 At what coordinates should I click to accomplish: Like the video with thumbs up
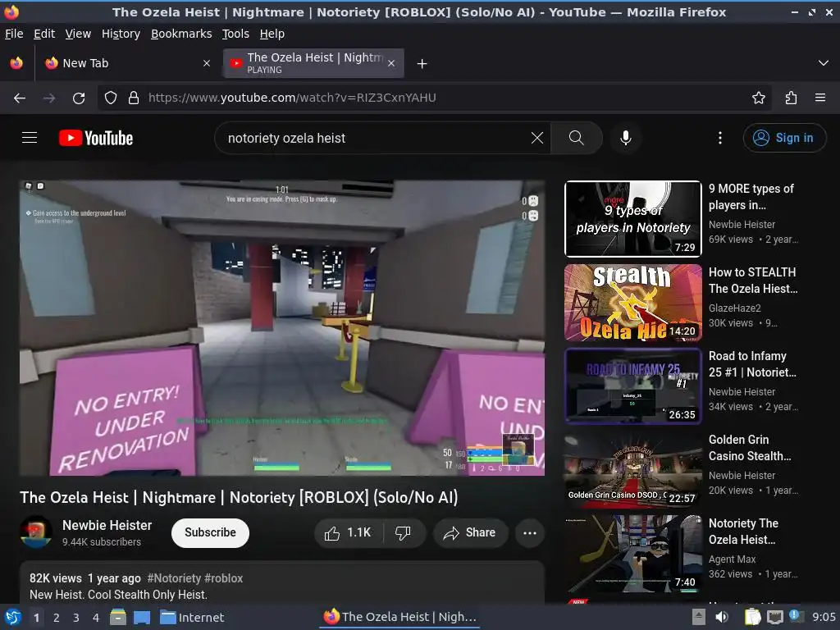click(x=348, y=533)
